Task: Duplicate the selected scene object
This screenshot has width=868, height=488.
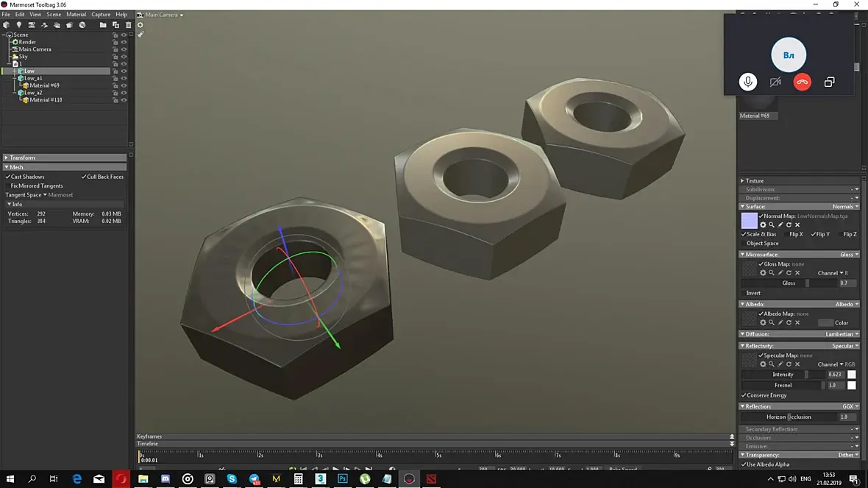Action: point(115,25)
